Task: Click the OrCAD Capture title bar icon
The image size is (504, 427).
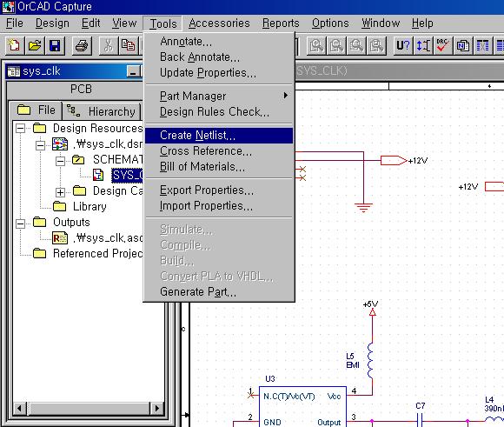Action: coord(9,7)
